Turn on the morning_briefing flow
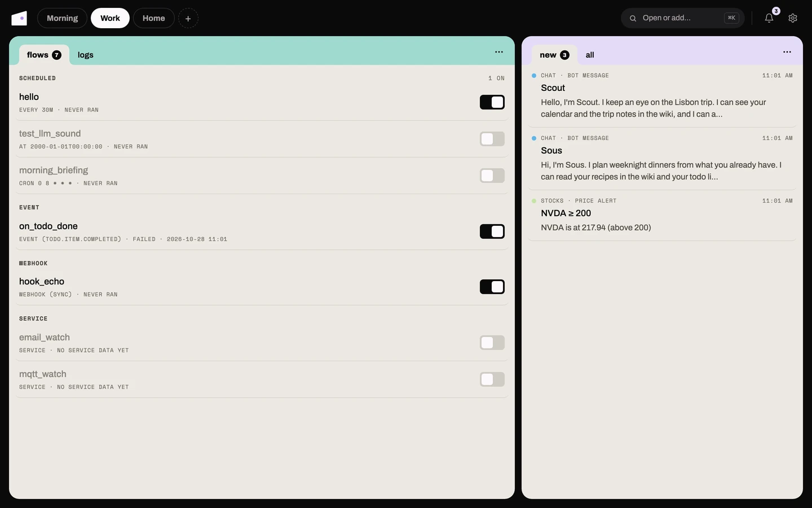The width and height of the screenshot is (812, 508). (492, 176)
